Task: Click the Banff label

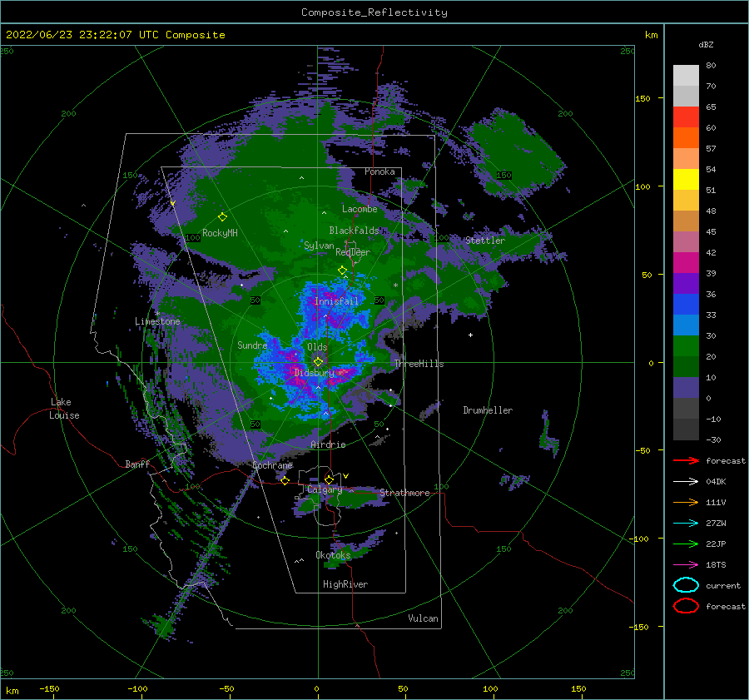Action: point(137,464)
